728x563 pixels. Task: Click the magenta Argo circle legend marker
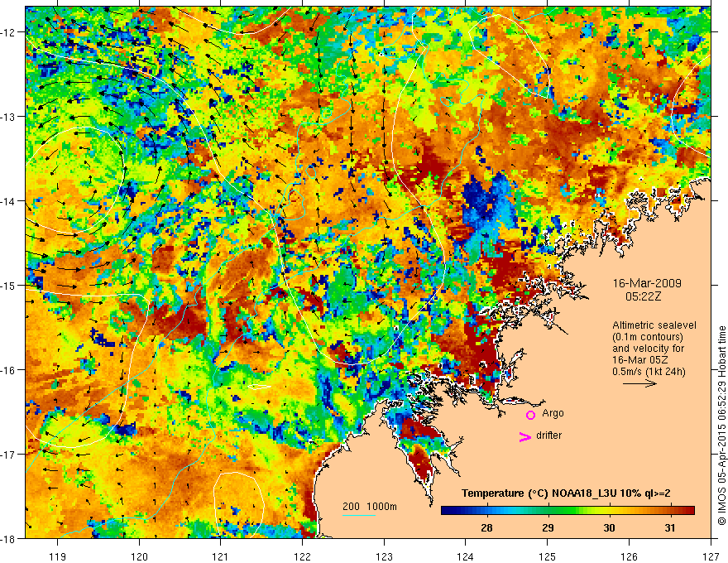[x=530, y=415]
